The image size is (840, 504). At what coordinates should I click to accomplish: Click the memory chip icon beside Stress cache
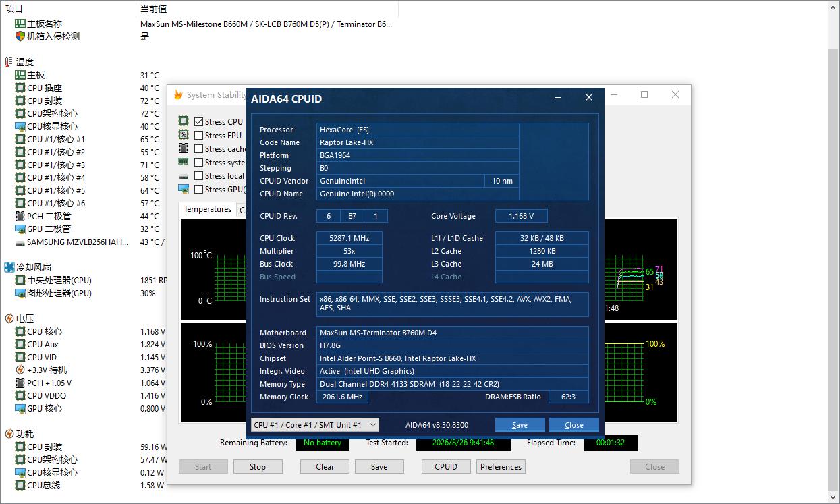[x=184, y=148]
